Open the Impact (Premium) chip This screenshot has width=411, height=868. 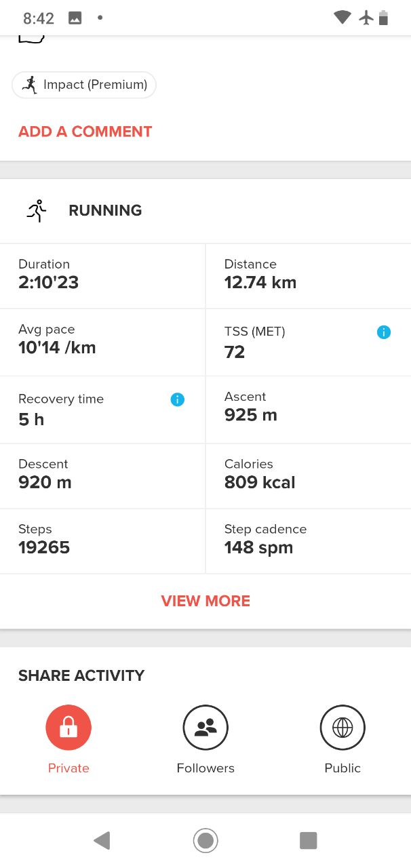coord(84,85)
